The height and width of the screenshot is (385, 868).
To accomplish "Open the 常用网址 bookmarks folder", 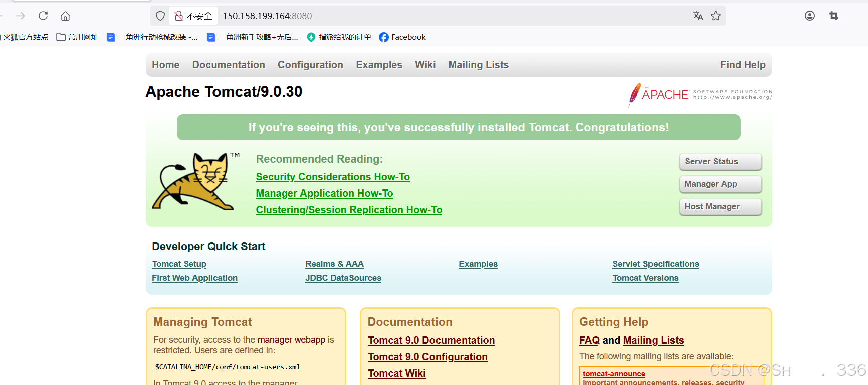I will click(x=77, y=37).
